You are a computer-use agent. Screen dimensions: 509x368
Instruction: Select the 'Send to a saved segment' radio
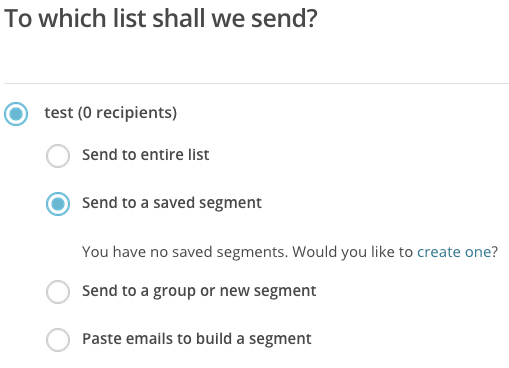(58, 204)
